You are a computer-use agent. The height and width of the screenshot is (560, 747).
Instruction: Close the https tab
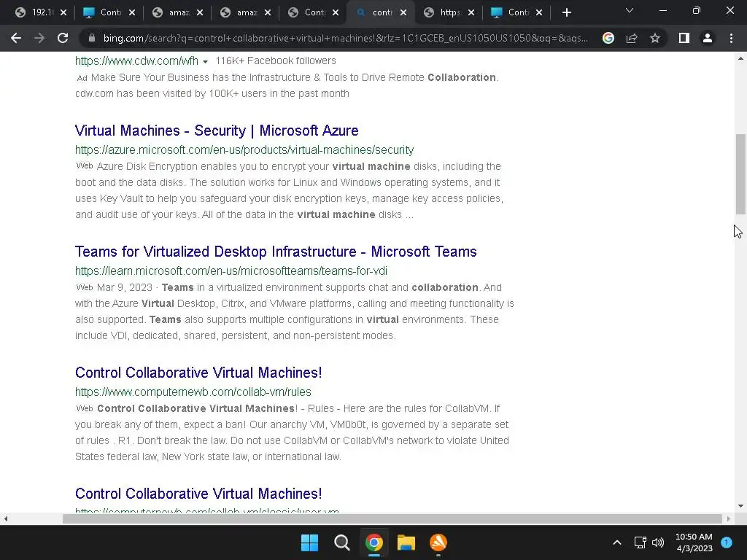pyautogui.click(x=471, y=12)
